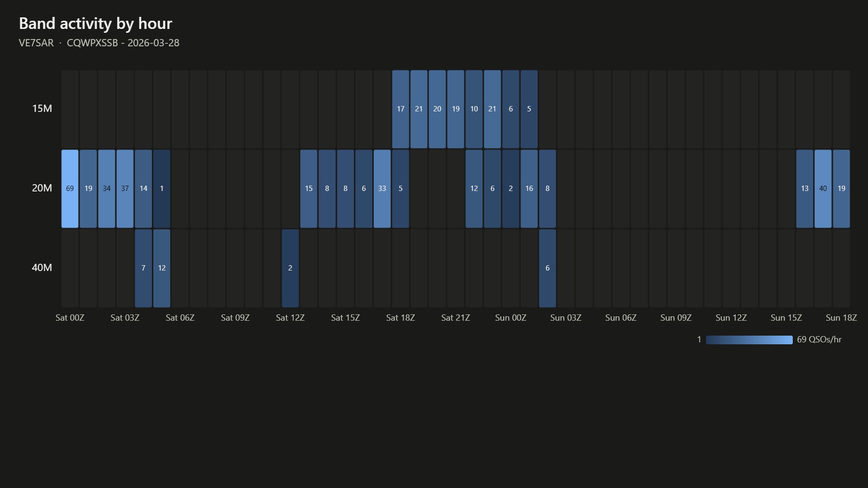The height and width of the screenshot is (488, 868).
Task: Click the 40M band row label
Action: tap(42, 268)
